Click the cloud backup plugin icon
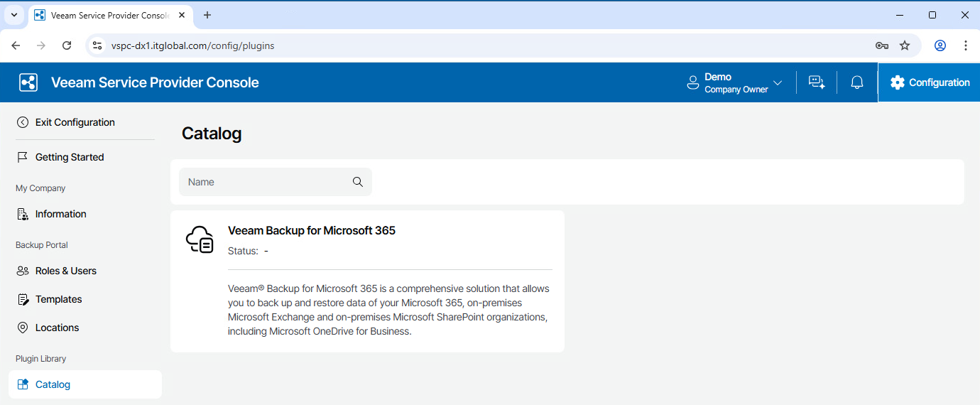 click(x=200, y=239)
